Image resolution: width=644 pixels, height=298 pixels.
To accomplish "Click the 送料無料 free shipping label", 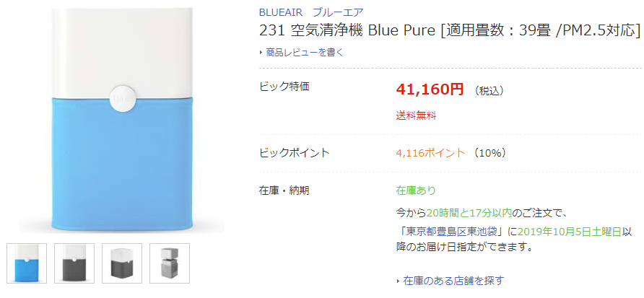I will [416, 115].
